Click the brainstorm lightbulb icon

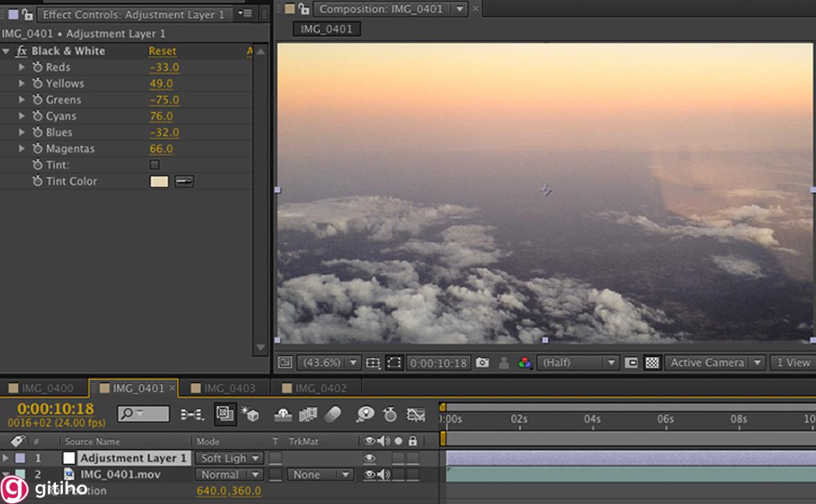tap(365, 414)
